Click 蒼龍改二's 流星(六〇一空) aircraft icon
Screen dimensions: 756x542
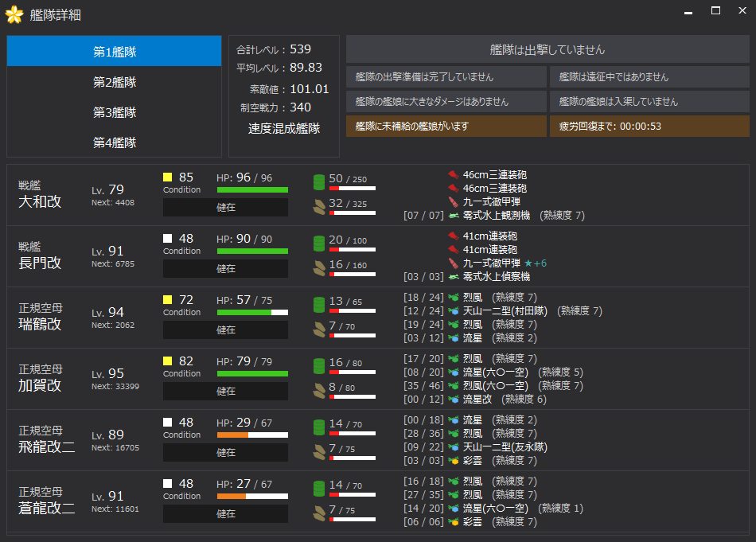pyautogui.click(x=454, y=509)
